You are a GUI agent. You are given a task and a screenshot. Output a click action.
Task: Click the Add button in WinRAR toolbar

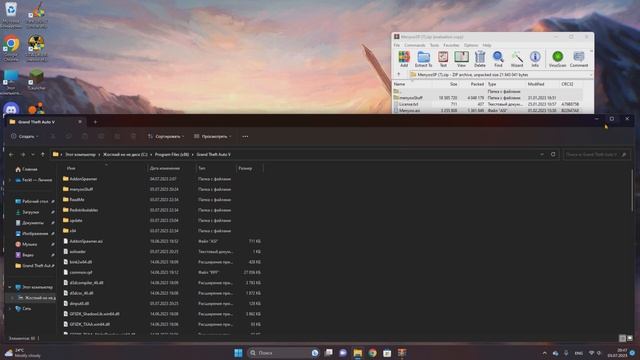(x=404, y=59)
